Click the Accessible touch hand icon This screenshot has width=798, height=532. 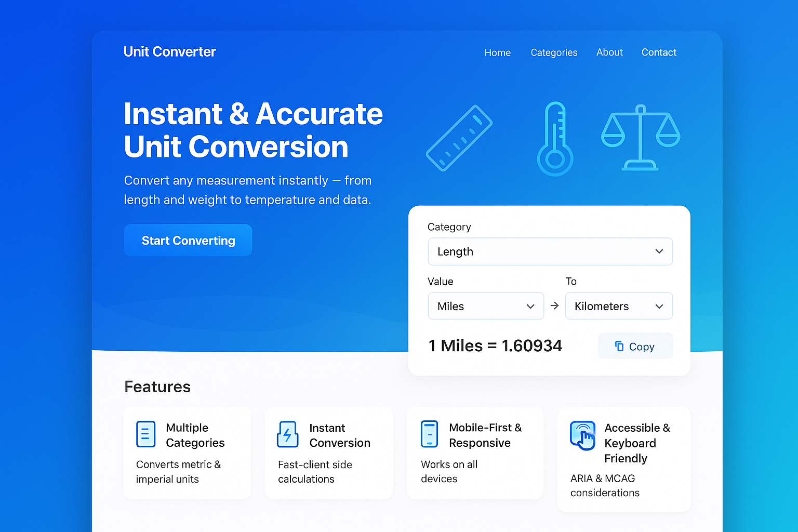[582, 435]
